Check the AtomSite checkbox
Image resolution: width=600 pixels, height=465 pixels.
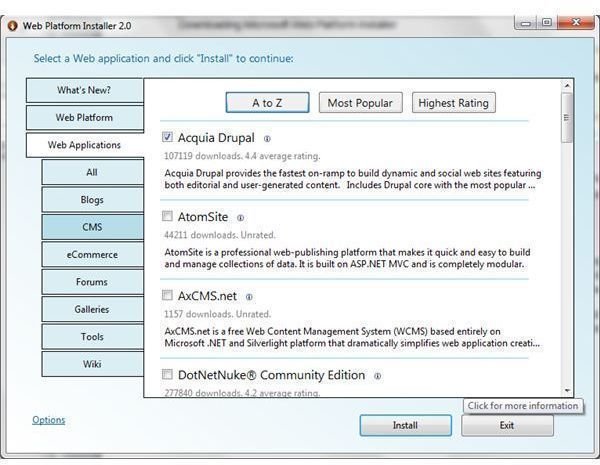tap(167, 216)
